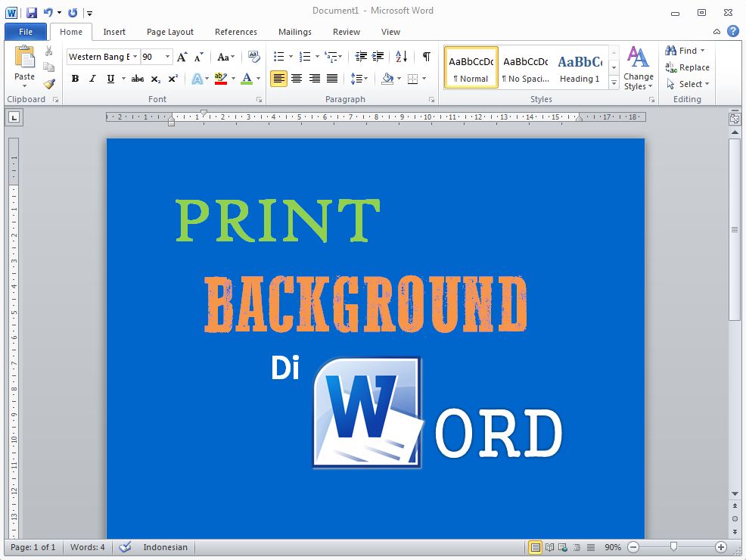Click Zoom In plus button
Viewport: 746px width, 560px height.
pyautogui.click(x=721, y=547)
